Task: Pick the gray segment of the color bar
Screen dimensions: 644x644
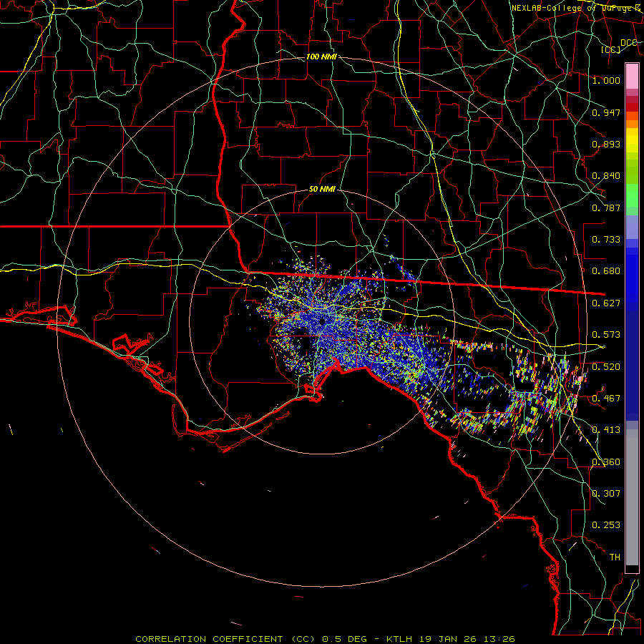Action: click(x=632, y=497)
